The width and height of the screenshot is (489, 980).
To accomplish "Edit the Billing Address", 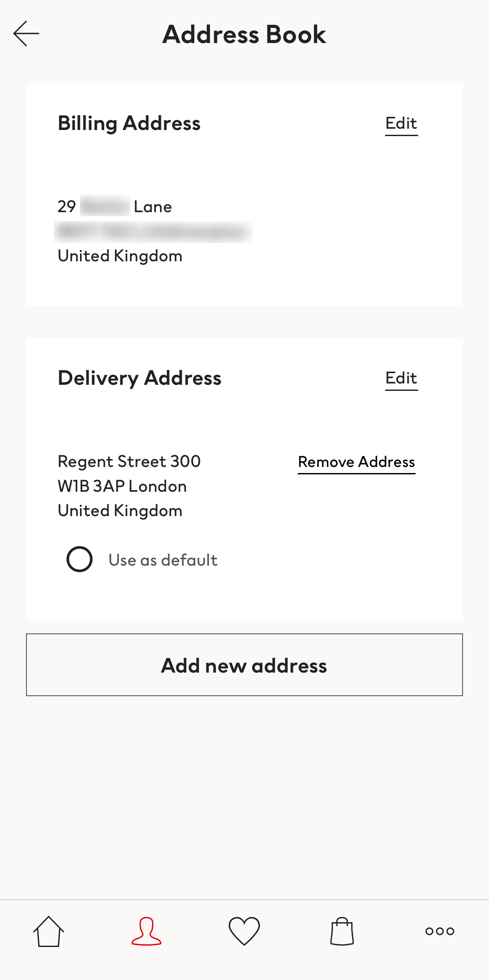I will (x=401, y=123).
